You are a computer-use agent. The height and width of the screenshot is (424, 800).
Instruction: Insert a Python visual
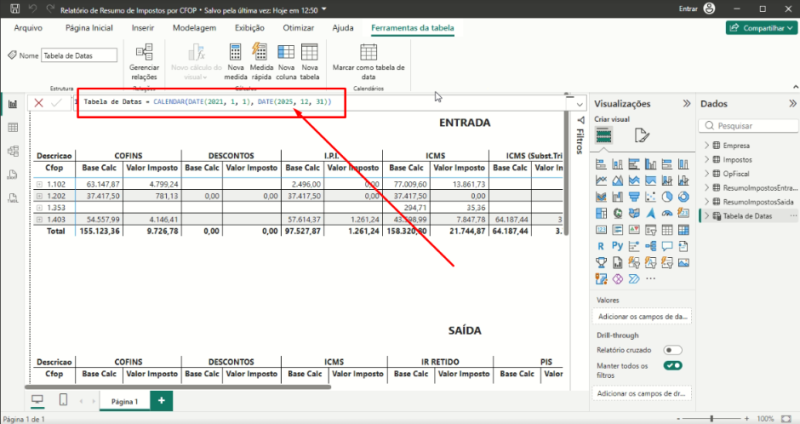click(x=617, y=246)
